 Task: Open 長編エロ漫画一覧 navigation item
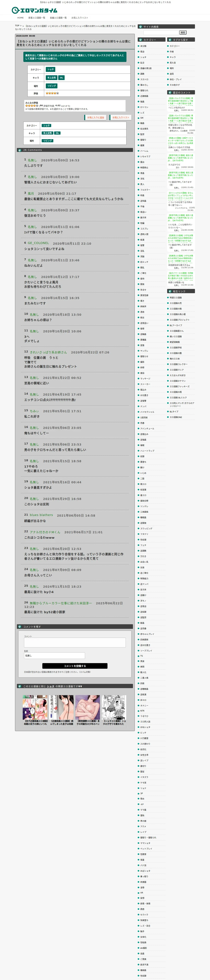(58, 18)
